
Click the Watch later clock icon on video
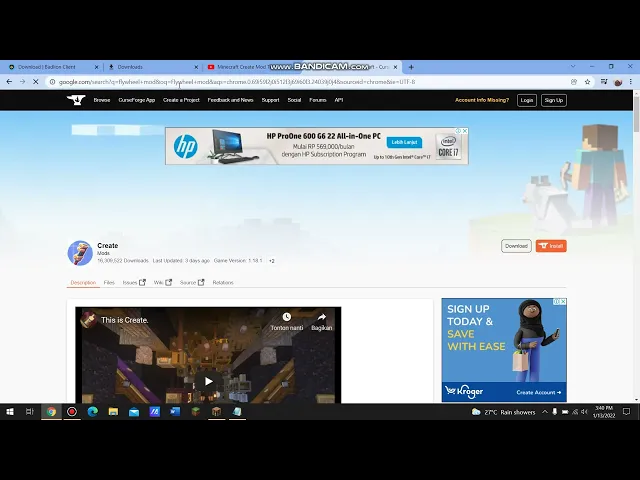[x=287, y=317]
